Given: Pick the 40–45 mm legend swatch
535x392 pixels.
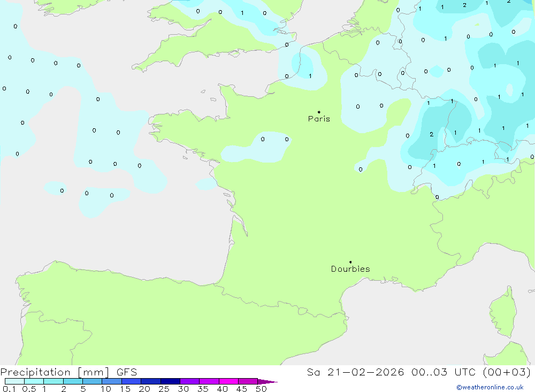Looking at the screenshot, I should point(228,381).
